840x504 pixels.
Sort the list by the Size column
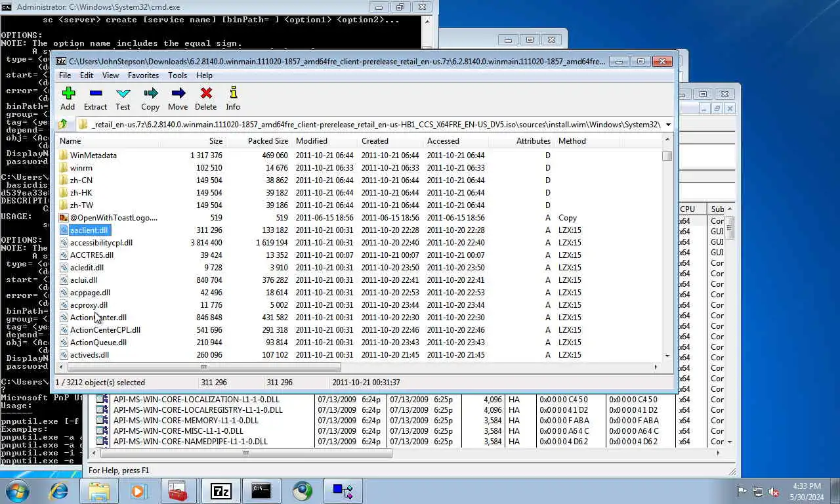pyautogui.click(x=192, y=140)
